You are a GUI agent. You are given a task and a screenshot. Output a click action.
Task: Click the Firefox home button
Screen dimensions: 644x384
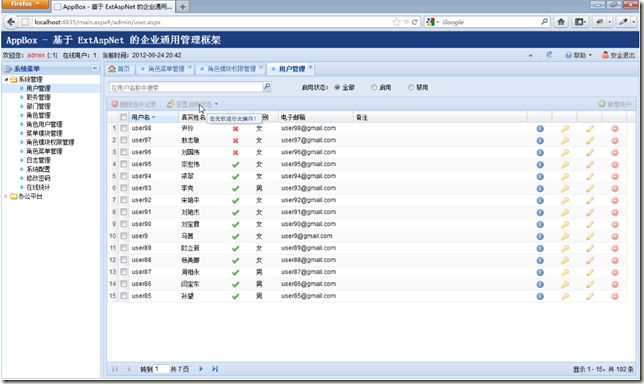561,22
